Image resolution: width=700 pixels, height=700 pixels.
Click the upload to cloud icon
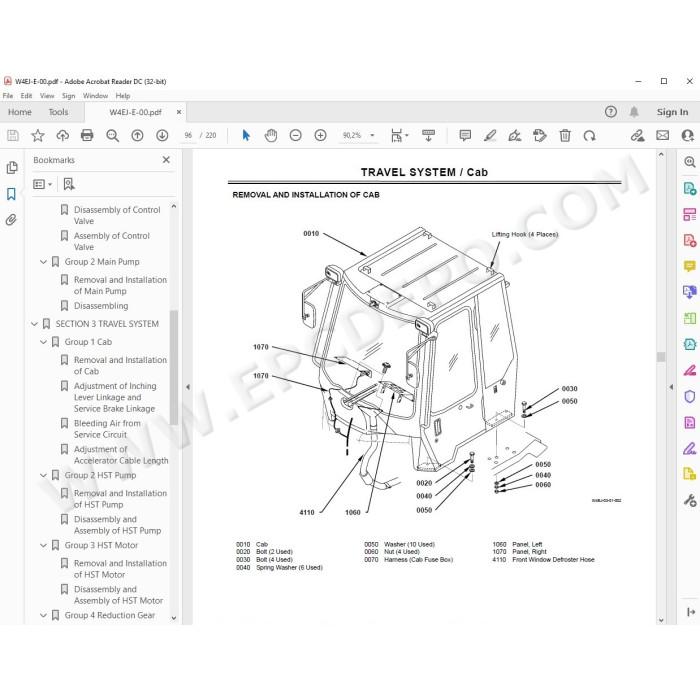(x=62, y=135)
